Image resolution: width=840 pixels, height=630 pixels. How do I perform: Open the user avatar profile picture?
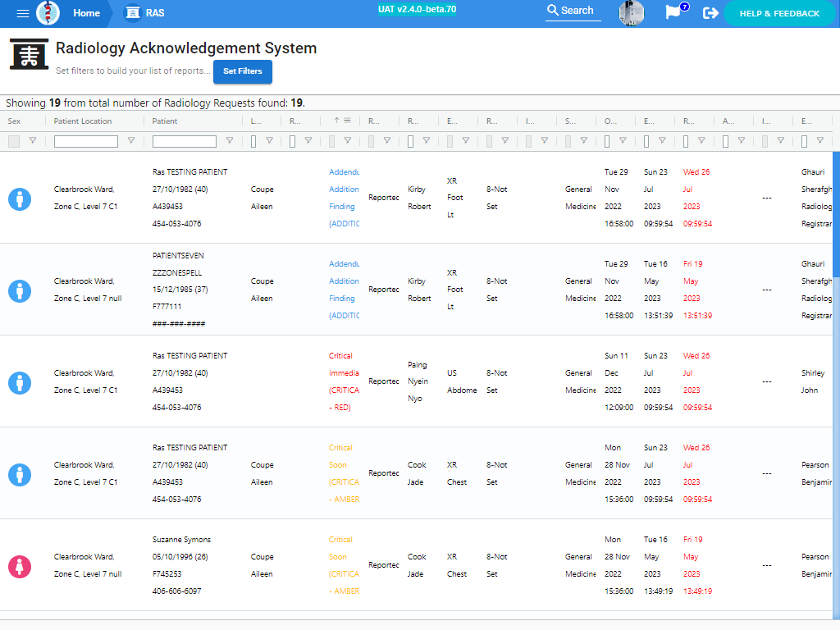(x=631, y=13)
